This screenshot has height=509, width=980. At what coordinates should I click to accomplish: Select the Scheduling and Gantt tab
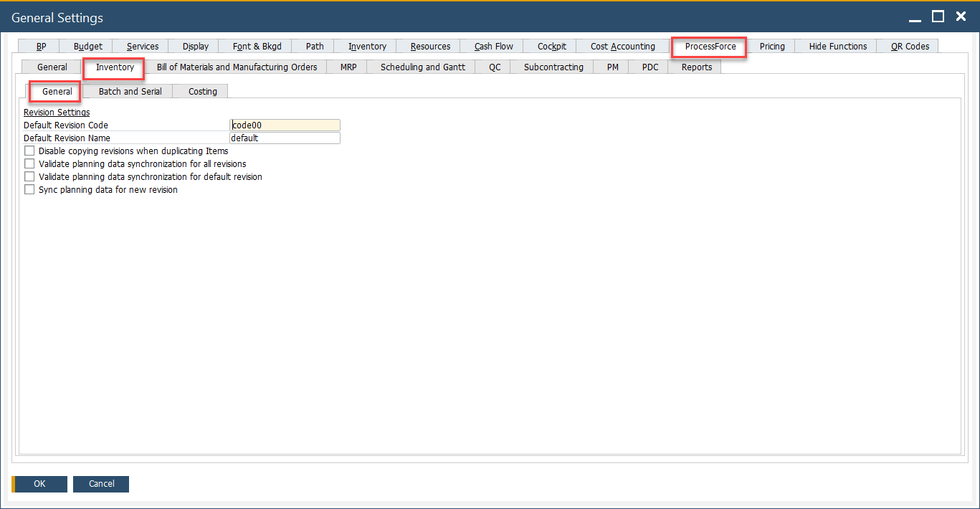point(422,67)
